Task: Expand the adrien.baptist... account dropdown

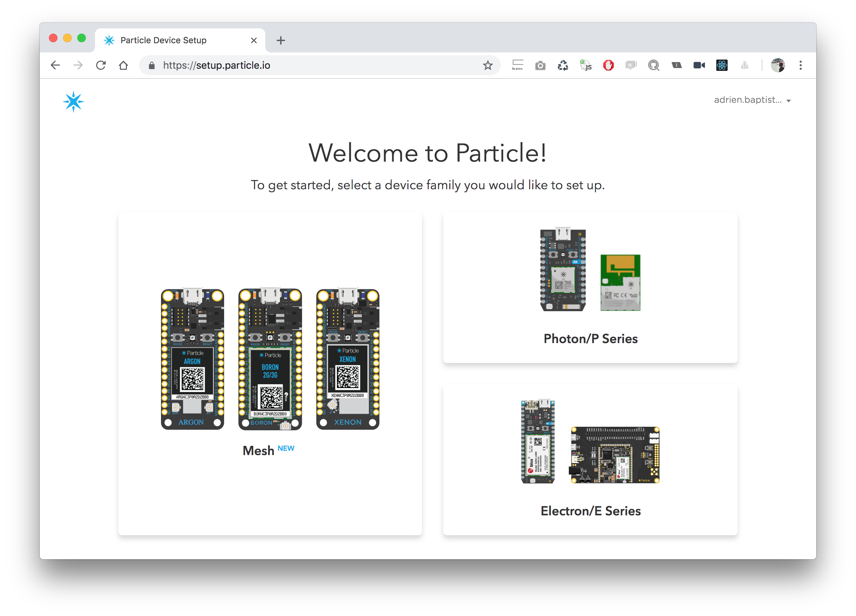Action: 752,100
